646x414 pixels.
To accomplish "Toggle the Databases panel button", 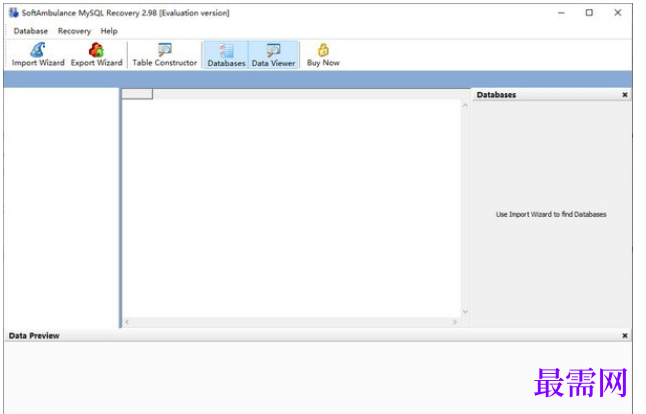I will click(226, 55).
